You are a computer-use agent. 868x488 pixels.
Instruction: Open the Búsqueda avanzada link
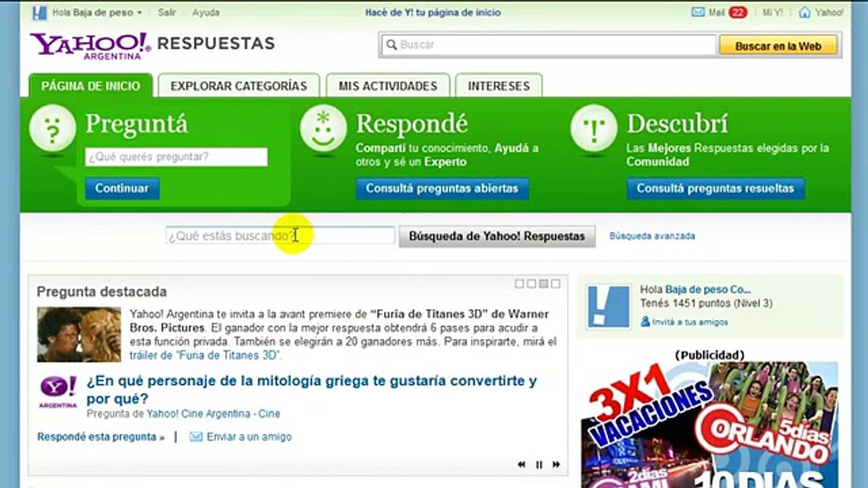coord(652,236)
